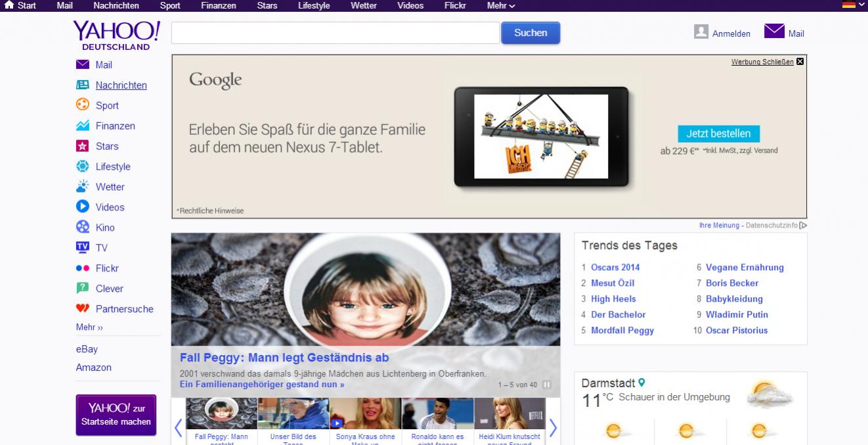Click the Flickr two-dot icon

click(83, 268)
